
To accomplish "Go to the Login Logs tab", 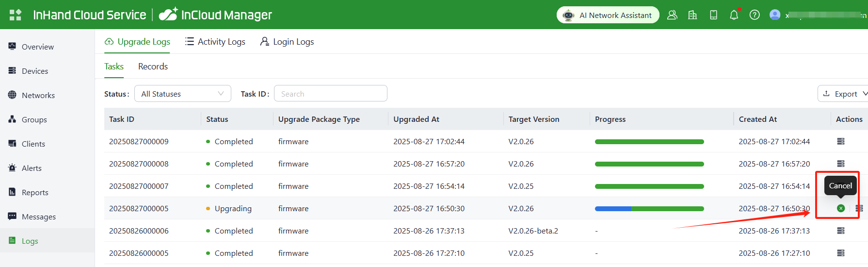I will pos(287,42).
